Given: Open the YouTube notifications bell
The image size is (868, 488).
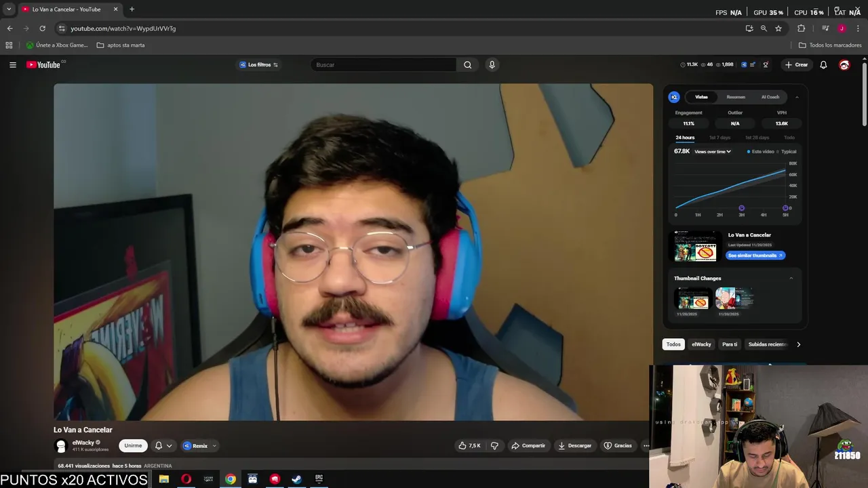Looking at the screenshot, I should click(x=823, y=64).
